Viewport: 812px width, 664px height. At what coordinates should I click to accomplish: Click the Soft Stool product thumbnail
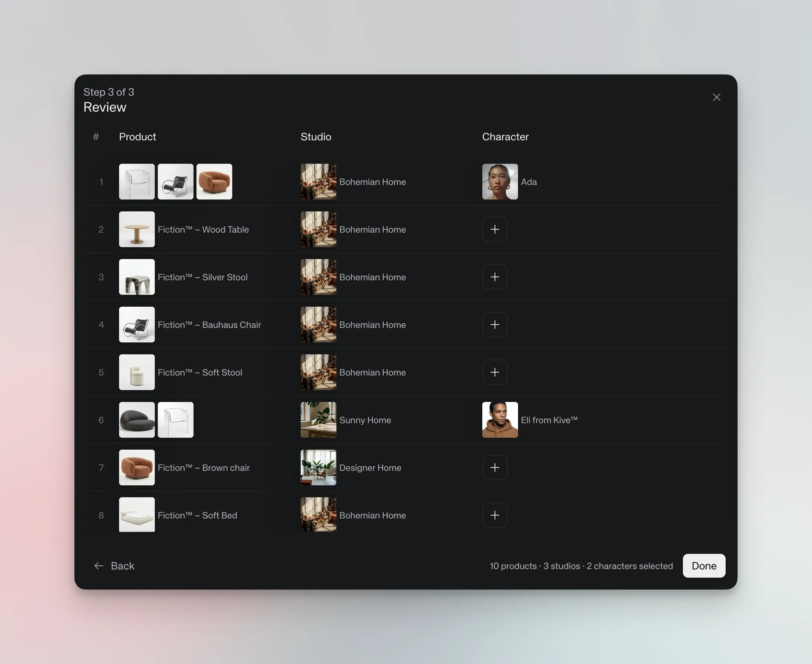click(137, 372)
